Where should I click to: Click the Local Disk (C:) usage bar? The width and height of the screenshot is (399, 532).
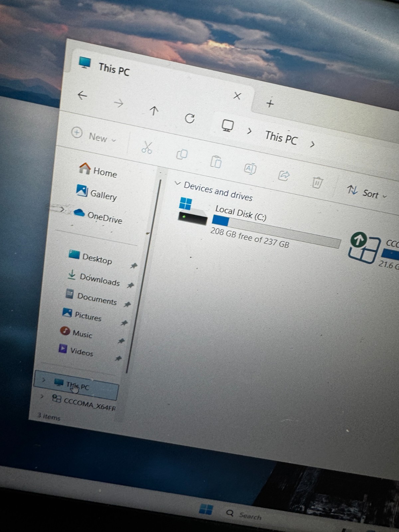click(x=276, y=231)
